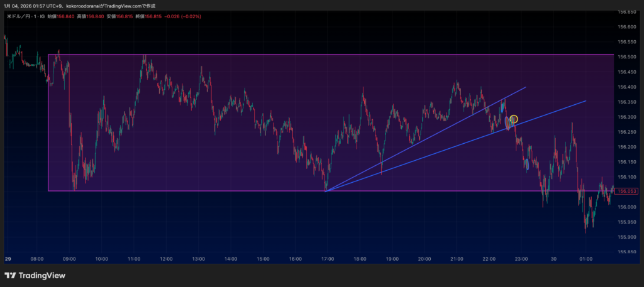This screenshot has height=287, width=644.
Task: Click the −0.026 (−0.02%) change value
Action: [182, 17]
